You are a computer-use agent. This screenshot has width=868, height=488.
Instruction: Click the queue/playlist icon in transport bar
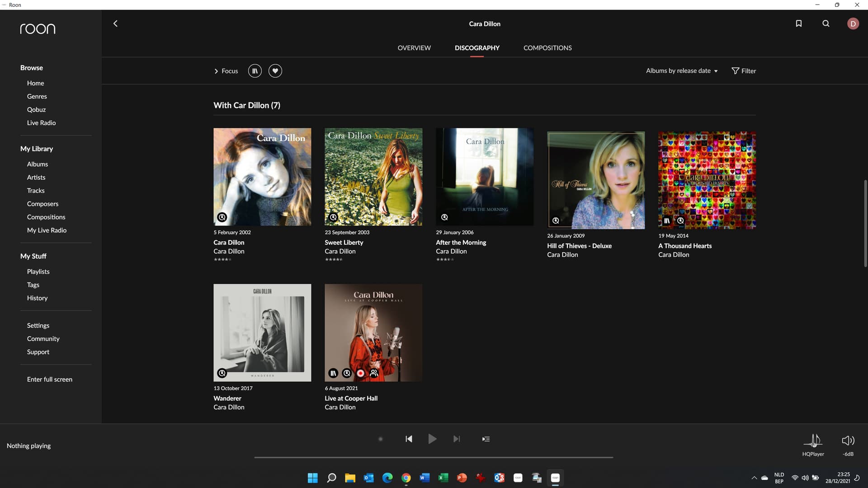click(x=486, y=439)
